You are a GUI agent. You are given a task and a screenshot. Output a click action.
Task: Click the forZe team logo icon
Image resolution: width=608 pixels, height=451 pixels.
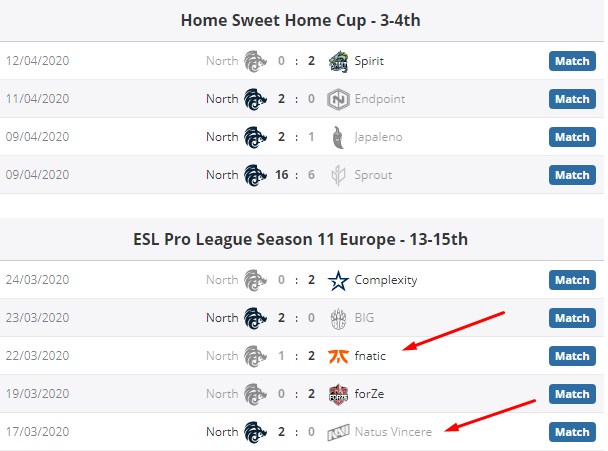tap(337, 394)
